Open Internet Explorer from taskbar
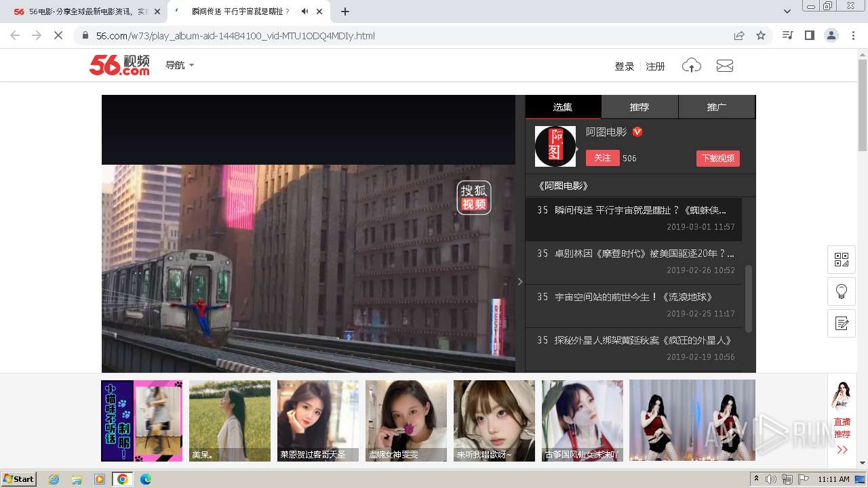Viewport: 868px width, 488px height. click(54, 479)
